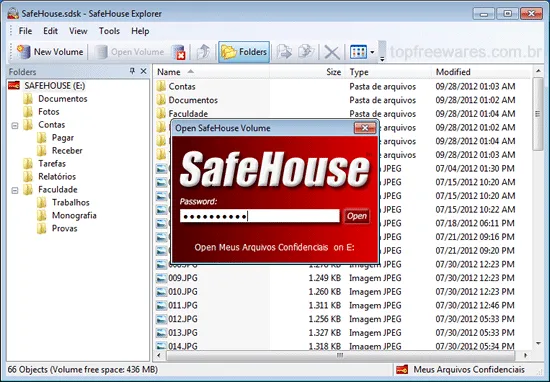Screen dimensions: 550x382
Task: Click the '09/28/2012 01:03 AM' Contas date
Action: coord(475,86)
